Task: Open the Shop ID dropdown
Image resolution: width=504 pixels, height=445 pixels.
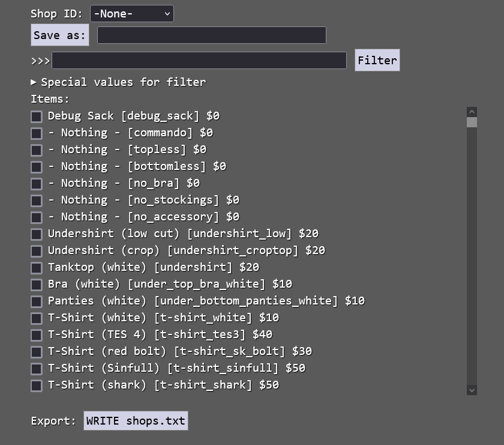Action: (132, 14)
